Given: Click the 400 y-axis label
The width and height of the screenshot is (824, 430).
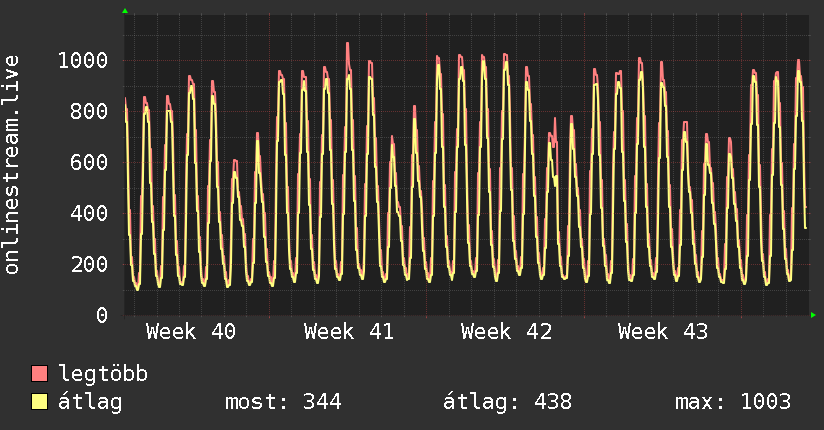Looking at the screenshot, I should [89, 213].
